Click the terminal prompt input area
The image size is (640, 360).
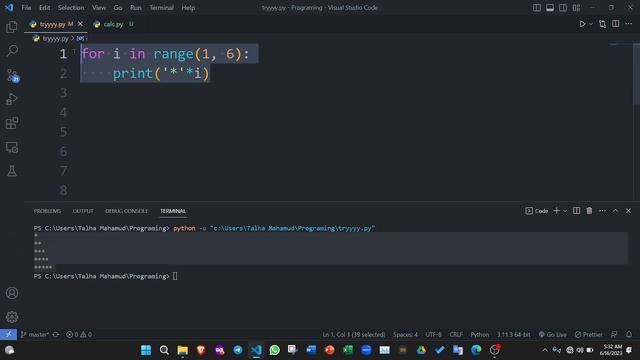[175, 276]
